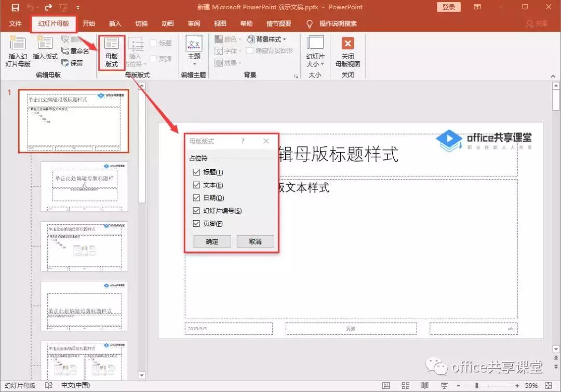Switch to the 切换 tab
Screen dimensions: 561x392
pos(141,23)
